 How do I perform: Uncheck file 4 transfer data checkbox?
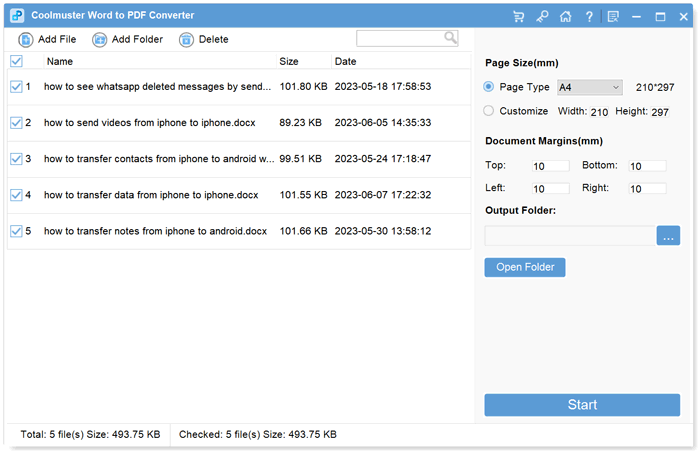[17, 195]
